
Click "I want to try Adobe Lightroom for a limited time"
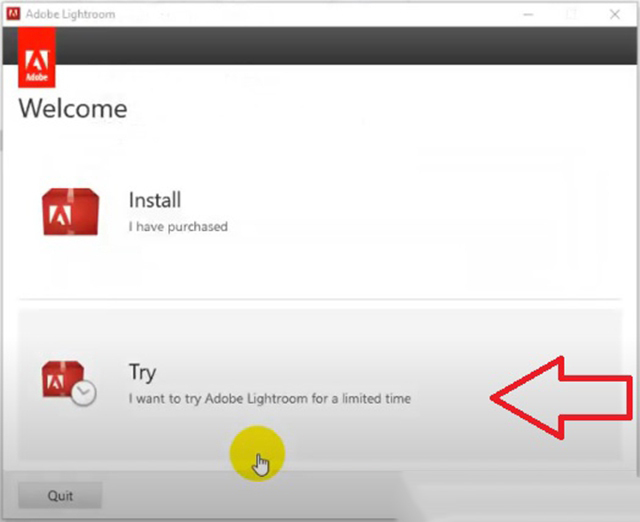coord(270,398)
